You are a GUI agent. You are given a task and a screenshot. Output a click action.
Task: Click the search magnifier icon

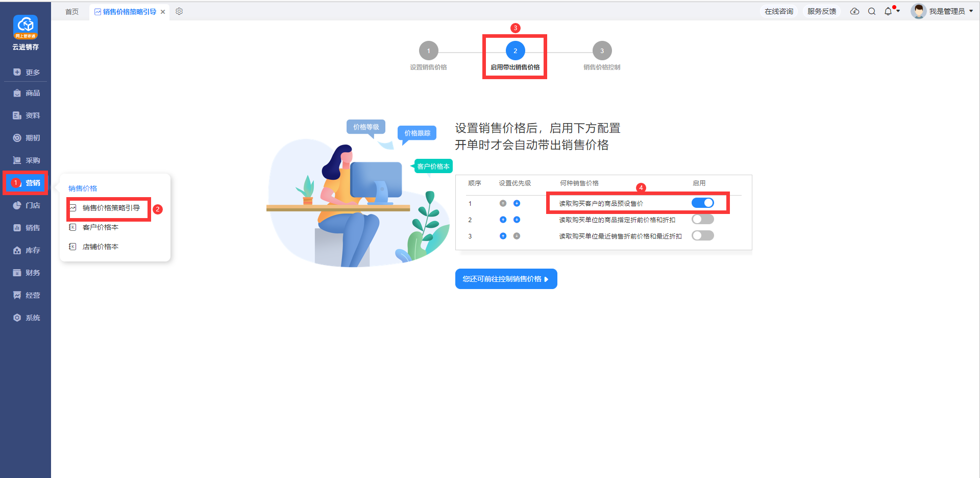[872, 11]
